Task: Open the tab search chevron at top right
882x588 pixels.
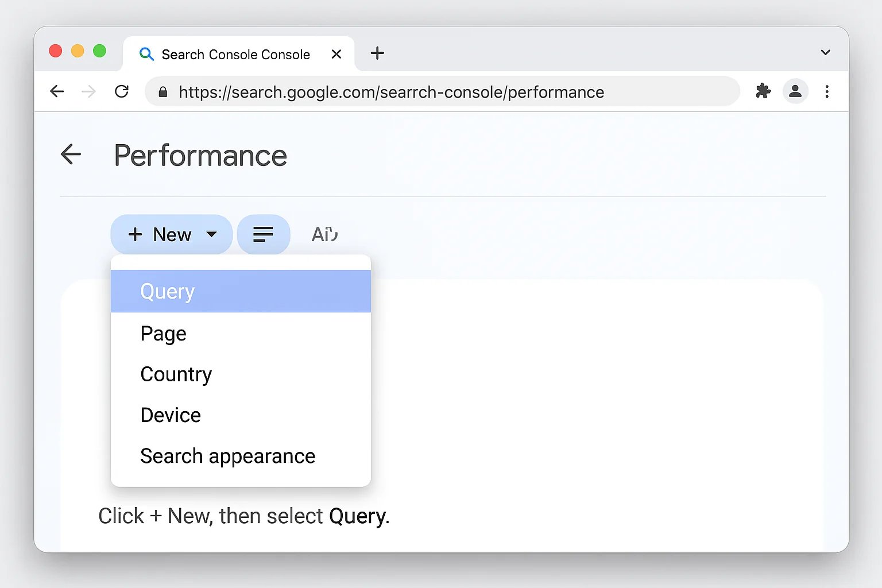Action: point(825,52)
